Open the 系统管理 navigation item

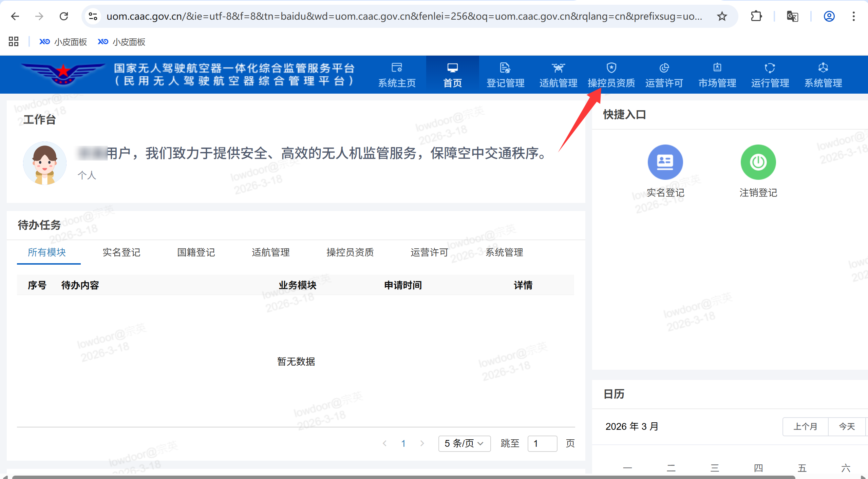(823, 75)
